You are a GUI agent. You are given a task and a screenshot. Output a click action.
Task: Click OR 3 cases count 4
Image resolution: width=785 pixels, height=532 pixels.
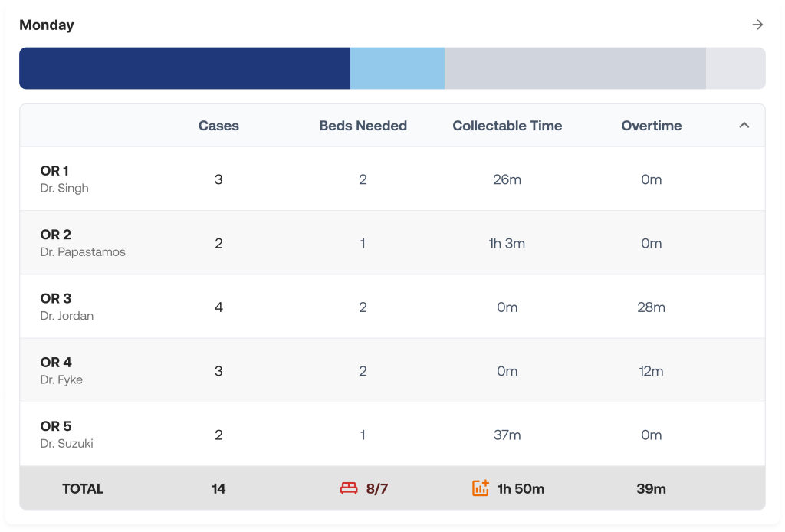tap(218, 307)
